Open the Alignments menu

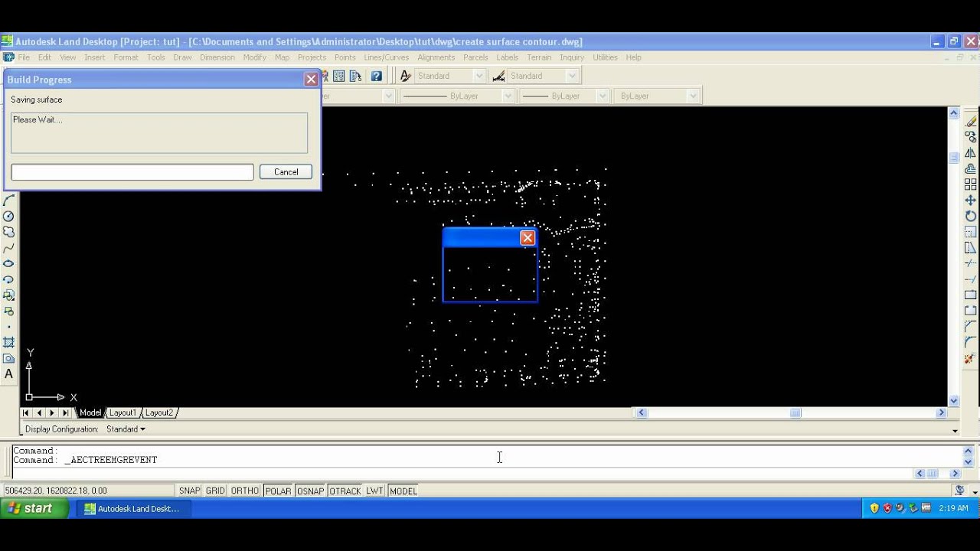tap(436, 57)
